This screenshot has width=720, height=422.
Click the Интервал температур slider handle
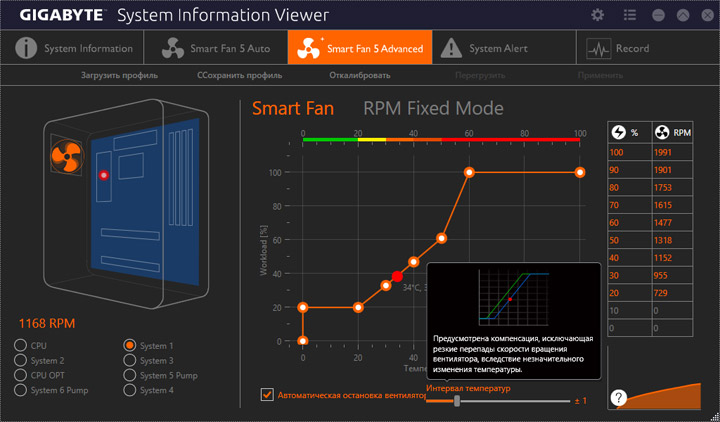(457, 401)
